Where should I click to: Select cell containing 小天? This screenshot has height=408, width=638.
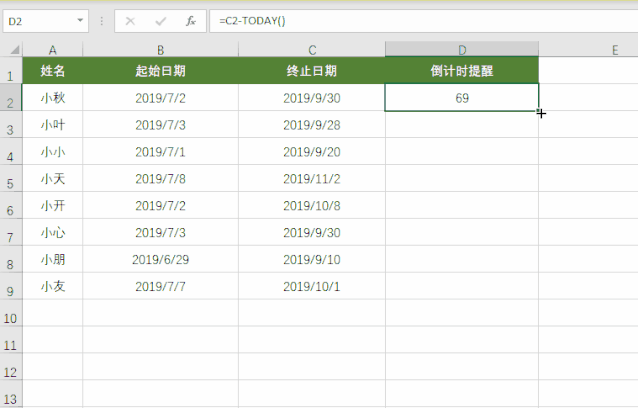[52, 178]
